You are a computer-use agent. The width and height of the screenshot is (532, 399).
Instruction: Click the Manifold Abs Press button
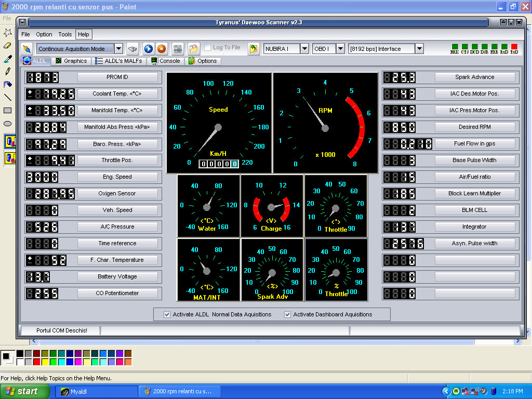click(x=117, y=127)
